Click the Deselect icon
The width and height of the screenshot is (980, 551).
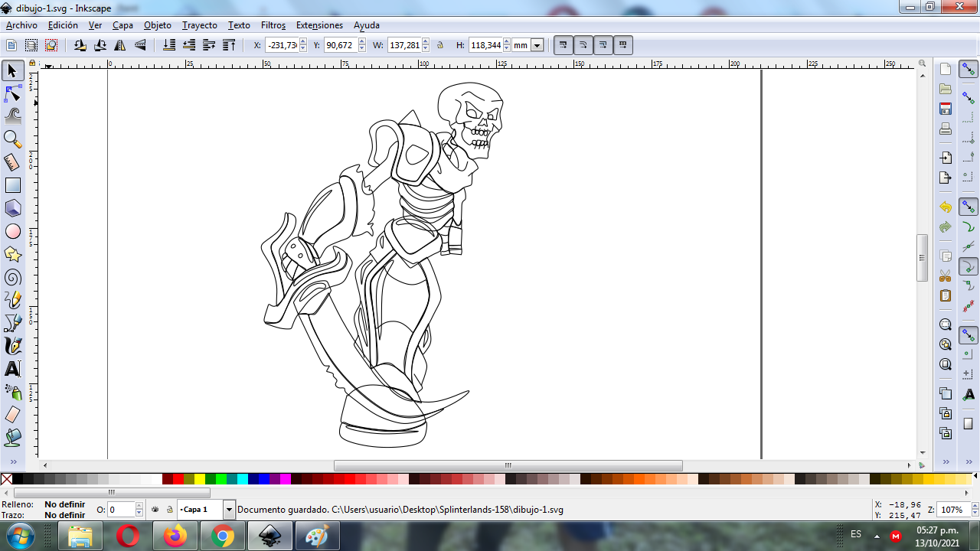[x=51, y=45]
